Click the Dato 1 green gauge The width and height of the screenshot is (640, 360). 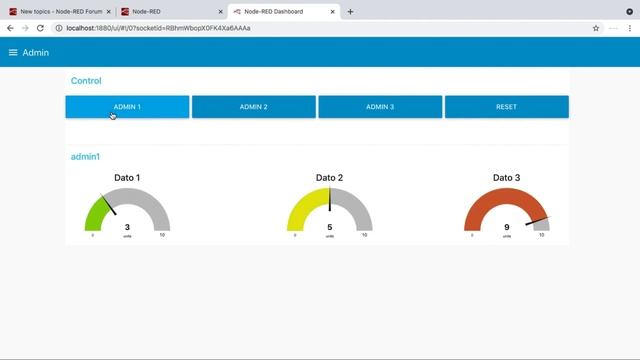[x=127, y=209]
